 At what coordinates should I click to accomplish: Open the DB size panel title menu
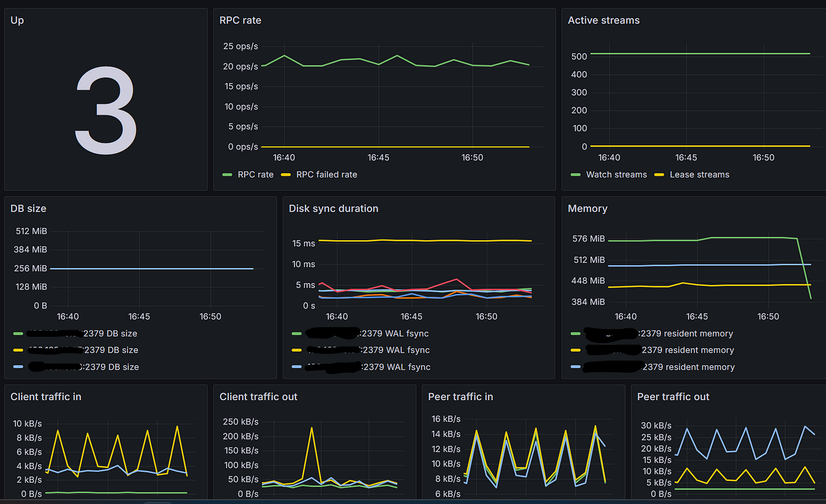[x=28, y=209]
